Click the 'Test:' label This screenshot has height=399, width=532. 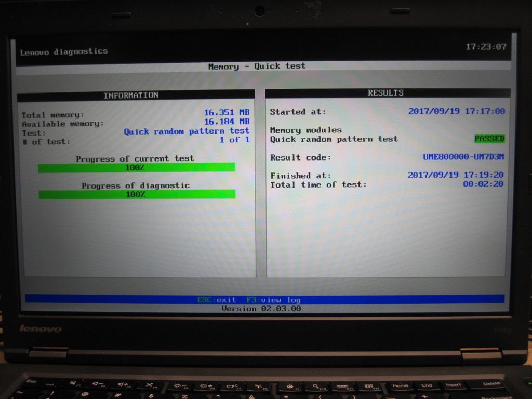pos(34,133)
